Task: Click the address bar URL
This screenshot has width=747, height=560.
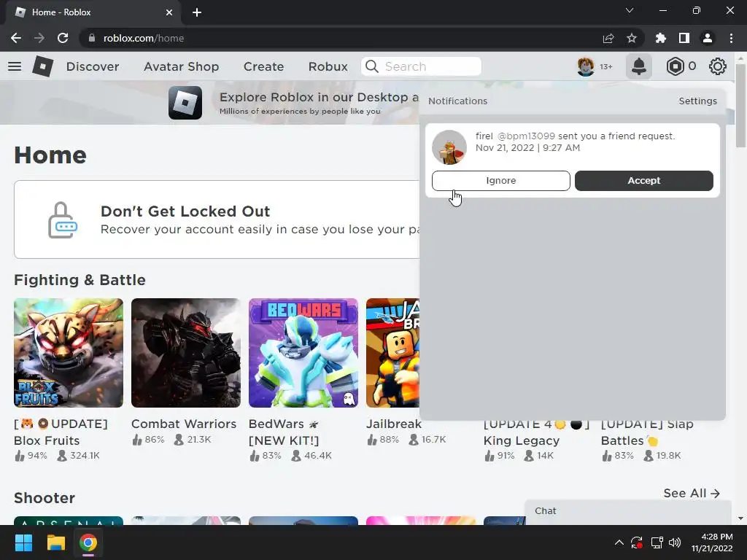Action: (144, 38)
